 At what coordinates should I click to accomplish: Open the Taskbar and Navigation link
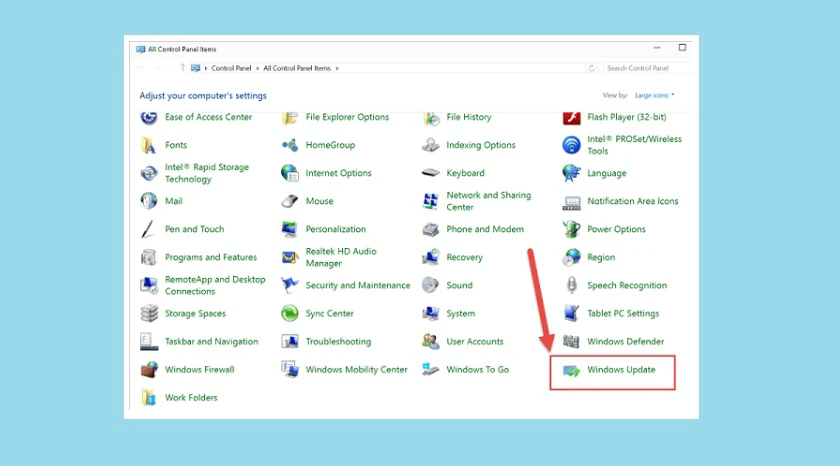coord(211,341)
